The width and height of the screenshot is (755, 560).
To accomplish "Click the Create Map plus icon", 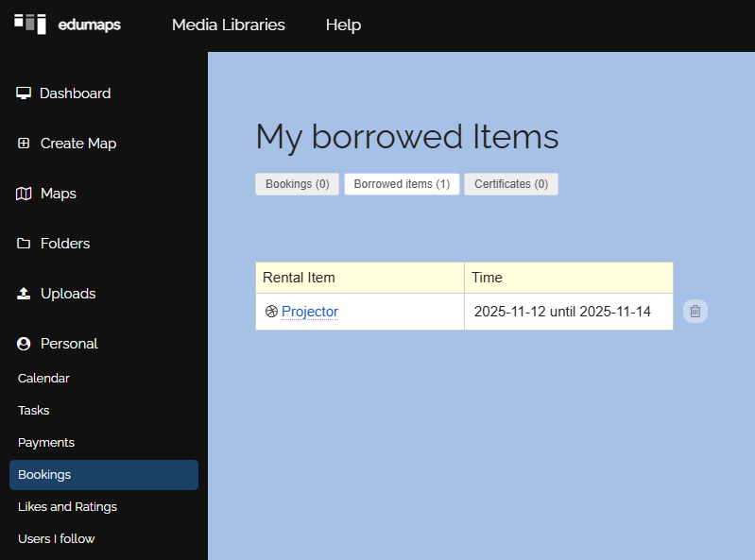I will coord(25,144).
